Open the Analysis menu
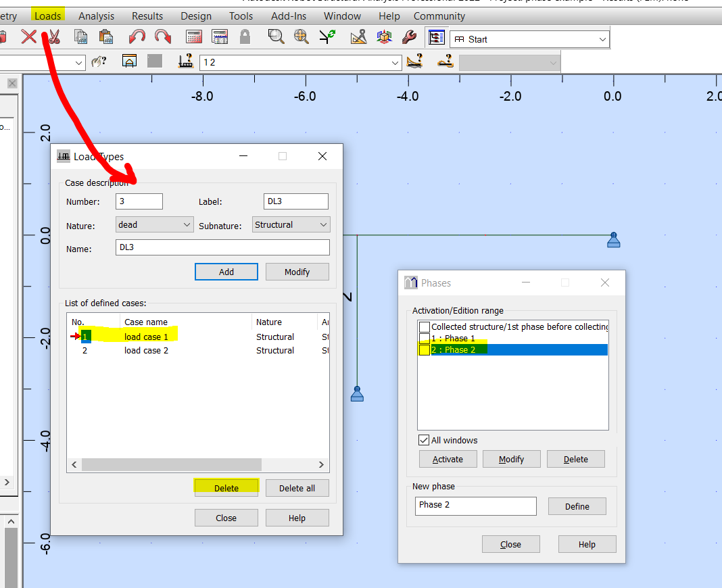This screenshot has height=588, width=722. tap(96, 16)
